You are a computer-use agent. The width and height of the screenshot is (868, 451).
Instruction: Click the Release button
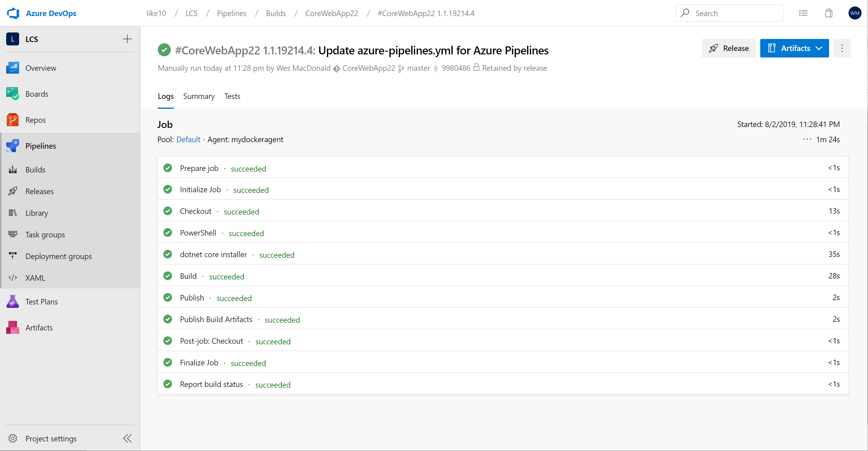coord(728,48)
